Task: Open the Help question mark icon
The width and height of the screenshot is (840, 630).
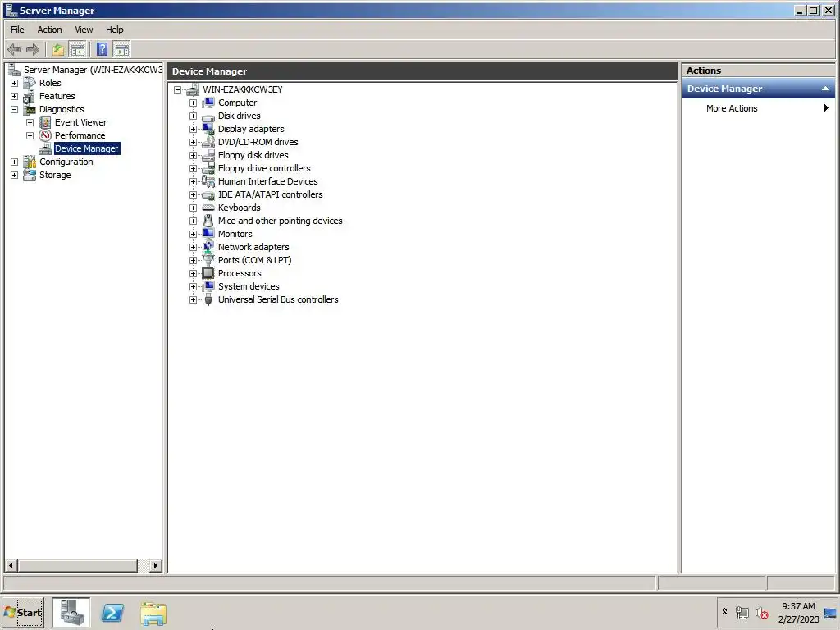Action: (103, 50)
